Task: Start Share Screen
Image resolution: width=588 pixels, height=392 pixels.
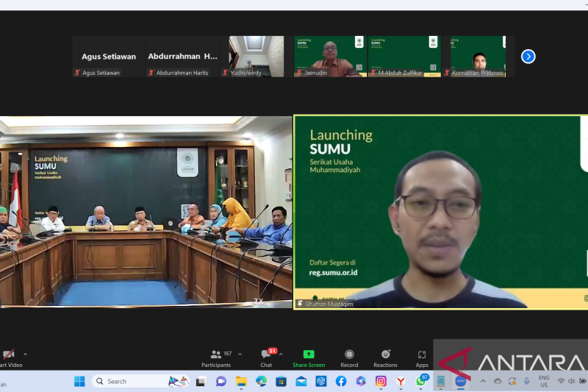Action: coord(309,359)
